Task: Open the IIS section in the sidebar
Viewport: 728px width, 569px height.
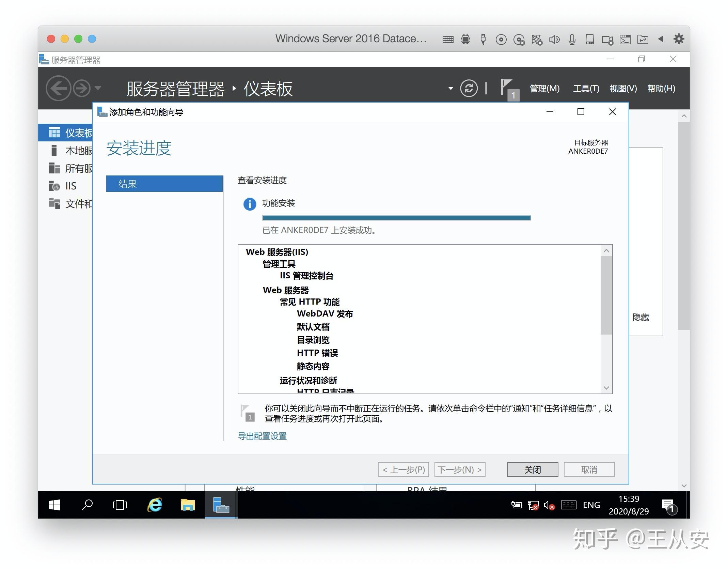Action: [x=70, y=186]
